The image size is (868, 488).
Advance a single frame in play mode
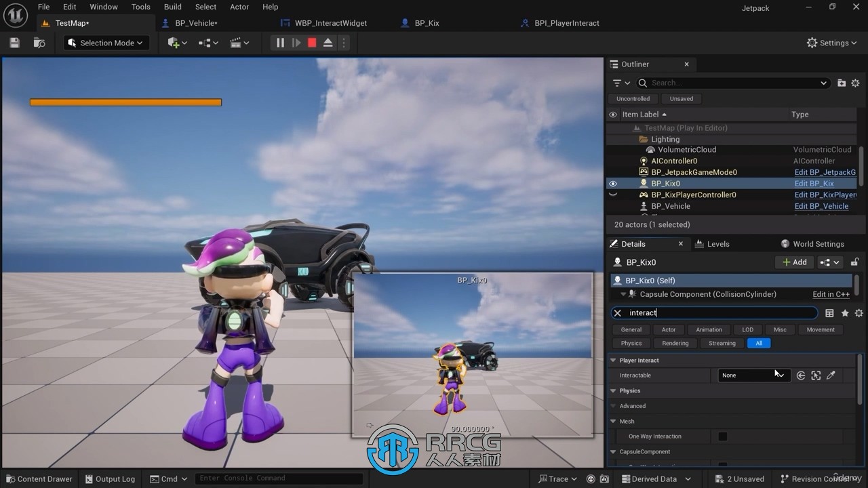pos(296,43)
